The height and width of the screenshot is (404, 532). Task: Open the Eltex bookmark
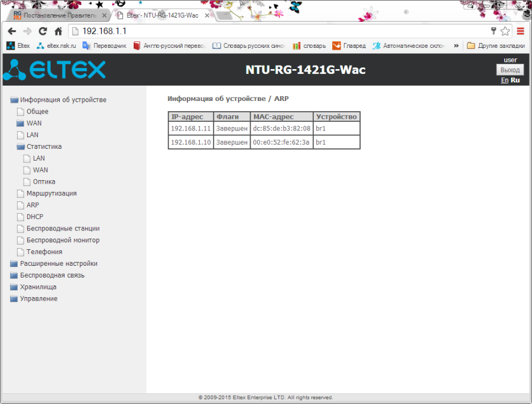18,45
